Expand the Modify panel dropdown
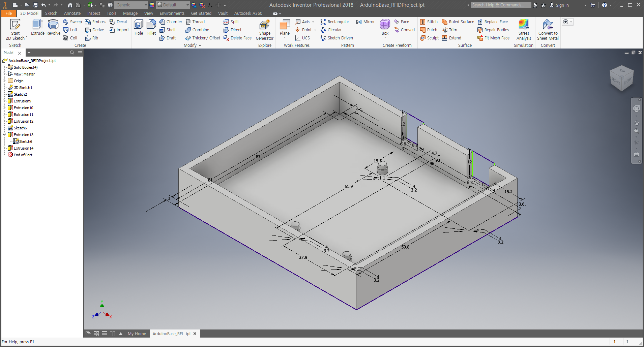Image resolution: width=644 pixels, height=347 pixels. (200, 45)
